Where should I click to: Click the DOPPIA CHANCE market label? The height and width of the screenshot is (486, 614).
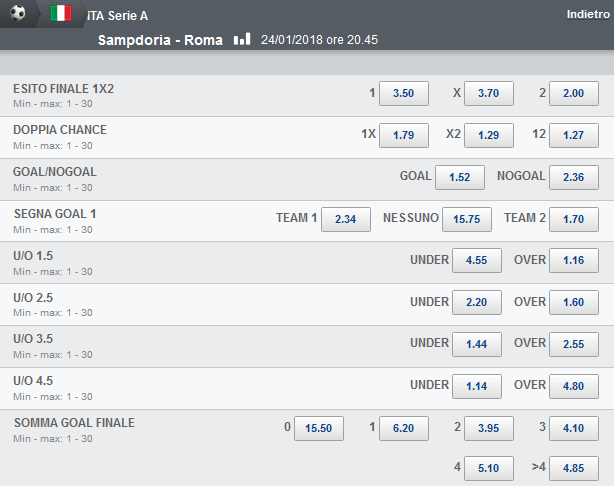point(60,130)
